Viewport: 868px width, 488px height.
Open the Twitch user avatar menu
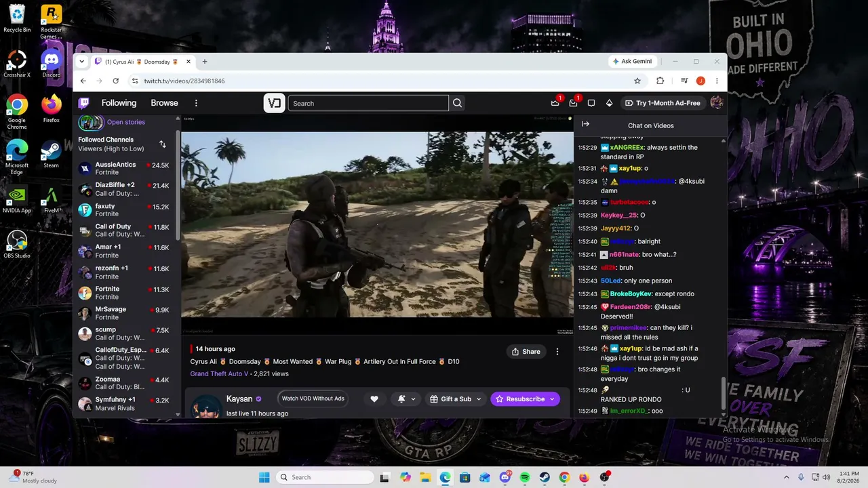[x=716, y=103]
